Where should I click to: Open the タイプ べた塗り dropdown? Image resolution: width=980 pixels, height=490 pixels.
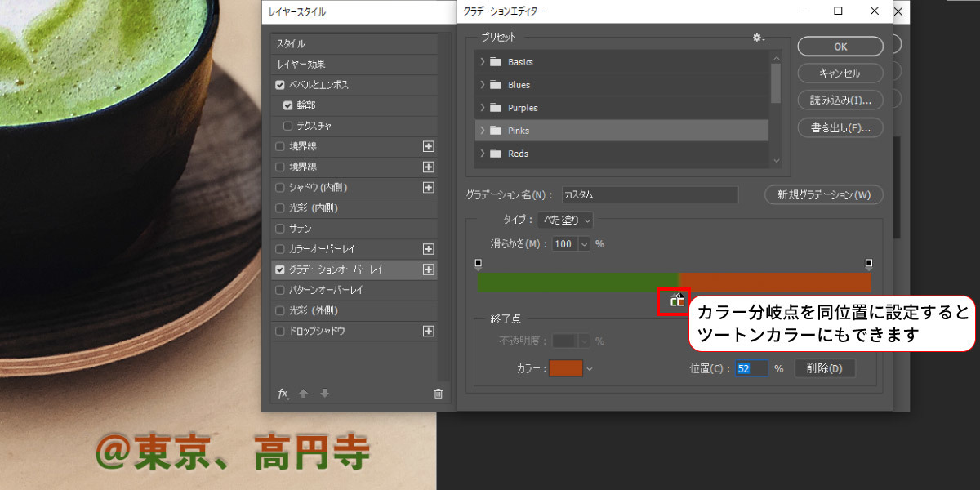565,220
